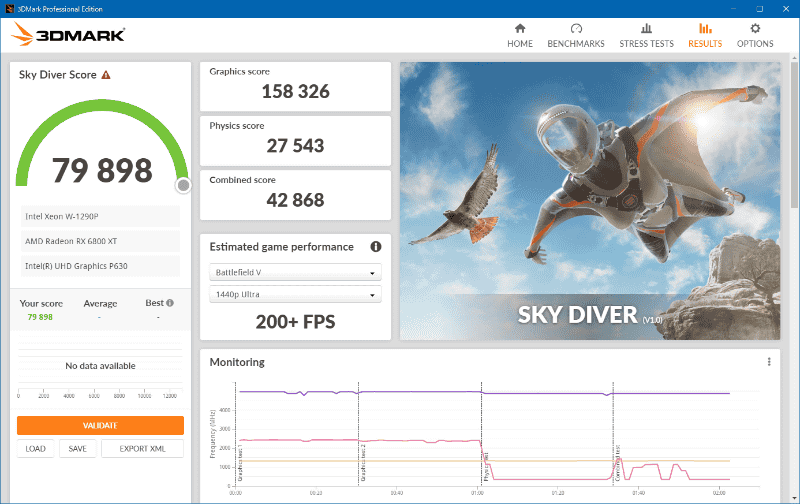The width and height of the screenshot is (800, 504).
Task: Open the Benchmarks tab
Action: coord(576,36)
